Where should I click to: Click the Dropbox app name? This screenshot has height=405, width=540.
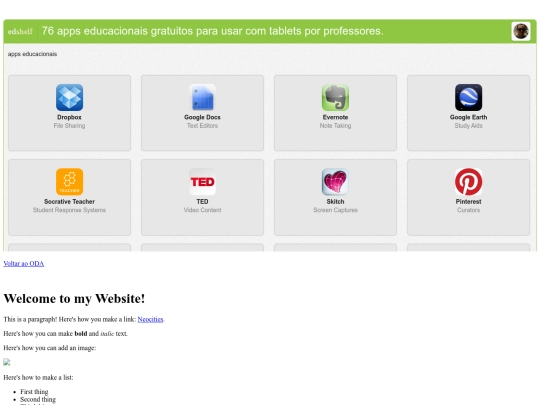pos(69,117)
